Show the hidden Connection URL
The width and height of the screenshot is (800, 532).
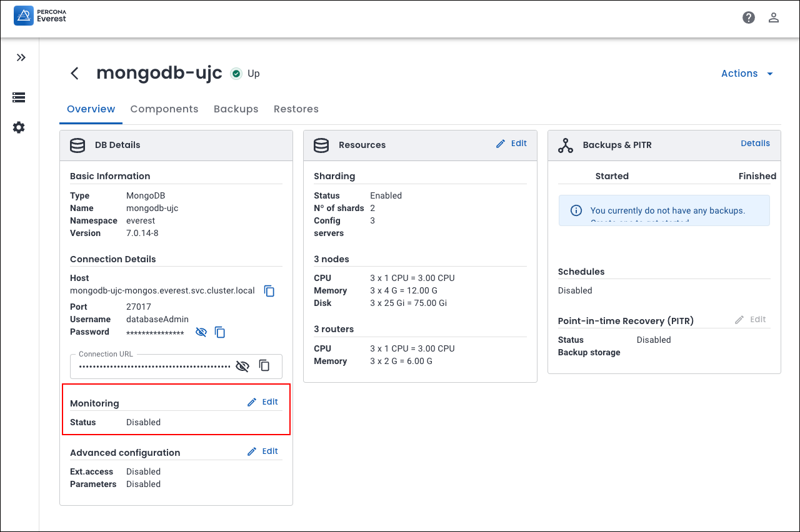tap(242, 366)
